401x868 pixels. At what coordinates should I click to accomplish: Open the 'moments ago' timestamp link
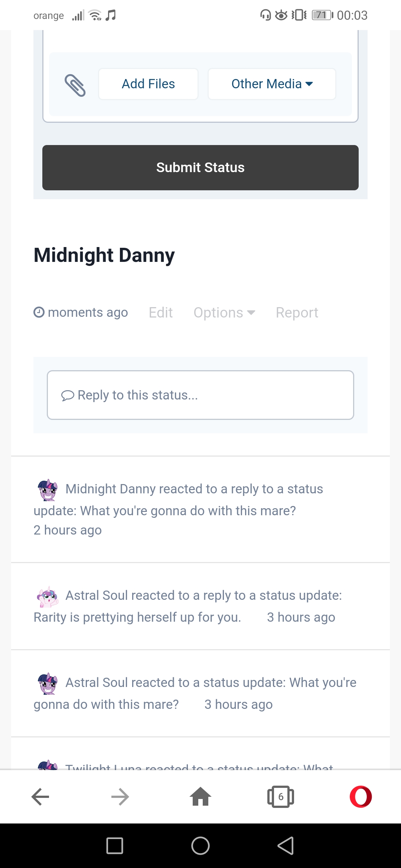(88, 313)
